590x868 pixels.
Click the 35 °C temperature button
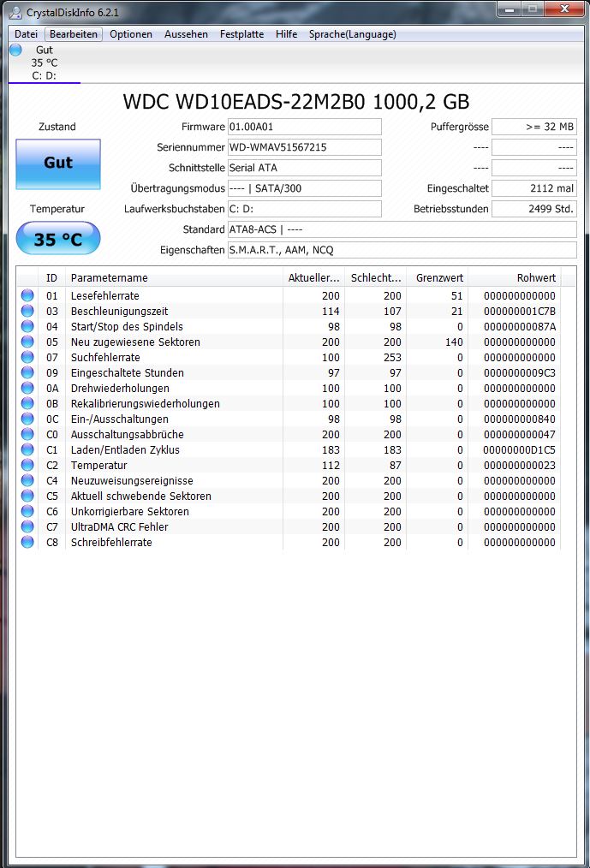tap(58, 239)
